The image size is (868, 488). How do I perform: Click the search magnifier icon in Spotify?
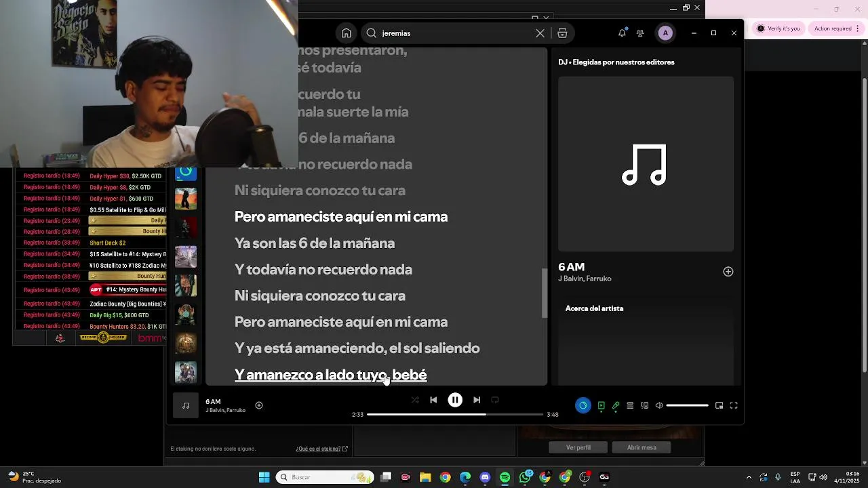point(372,33)
